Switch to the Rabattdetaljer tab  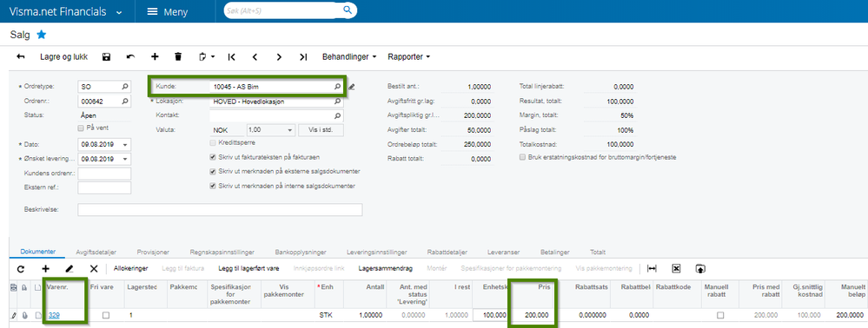pos(447,253)
